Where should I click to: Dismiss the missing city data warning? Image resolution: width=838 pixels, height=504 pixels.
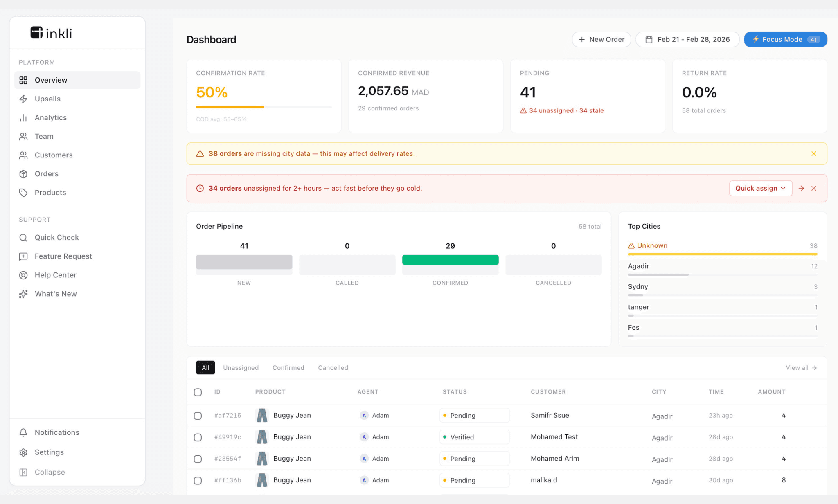[813, 154]
